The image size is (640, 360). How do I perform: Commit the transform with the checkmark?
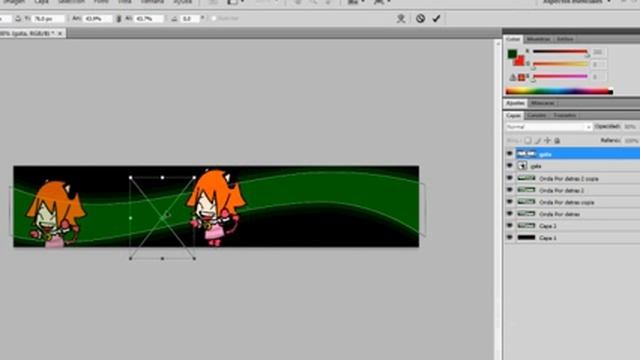[x=436, y=18]
